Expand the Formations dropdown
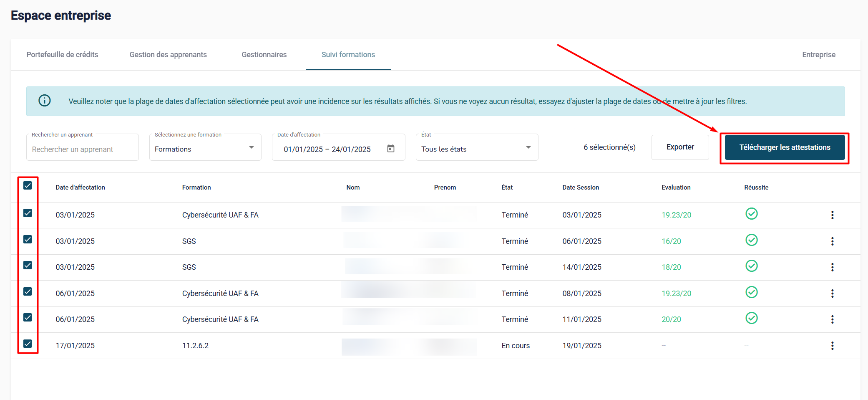868x400 pixels. point(205,149)
